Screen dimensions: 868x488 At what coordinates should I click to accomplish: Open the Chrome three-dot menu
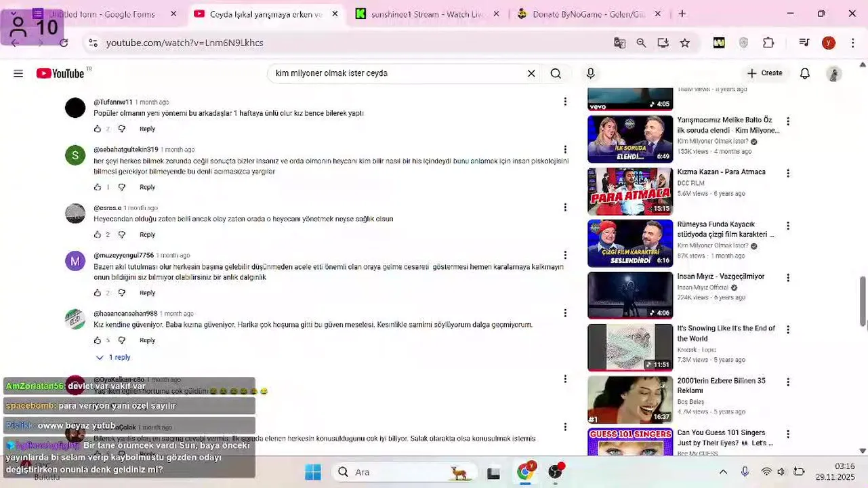coord(853,43)
